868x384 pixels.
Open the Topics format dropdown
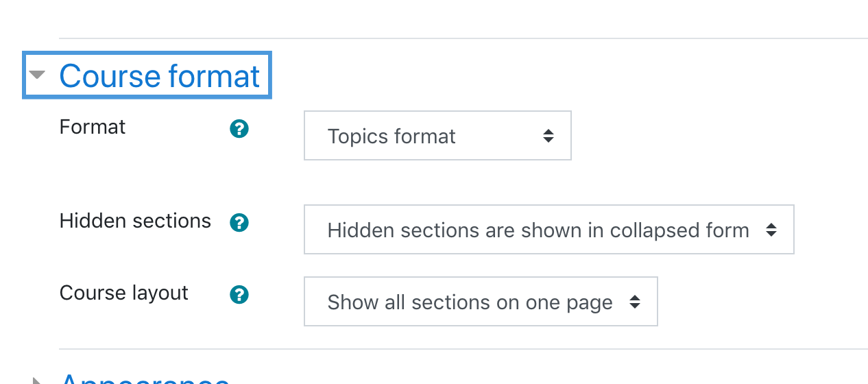tap(437, 136)
